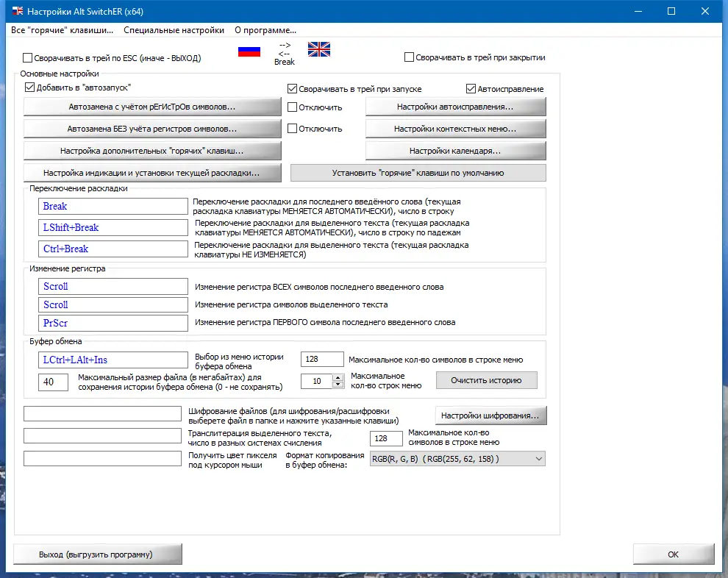This screenshot has width=728, height=578.
Task: Click label Максимальное кол-во строк меню
Action: point(386,381)
